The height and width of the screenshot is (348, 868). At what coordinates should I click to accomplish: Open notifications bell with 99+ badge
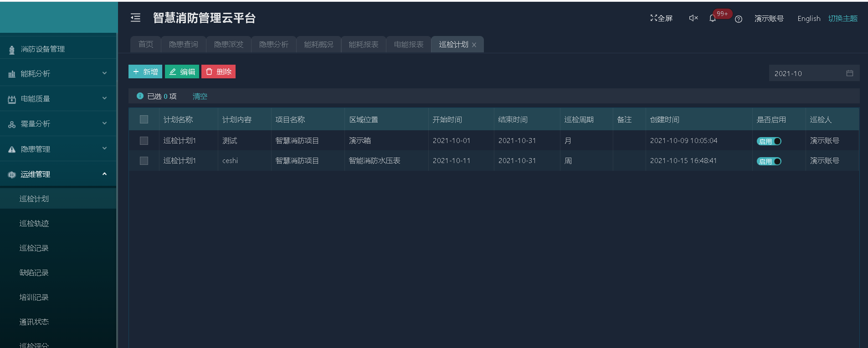coord(713,19)
